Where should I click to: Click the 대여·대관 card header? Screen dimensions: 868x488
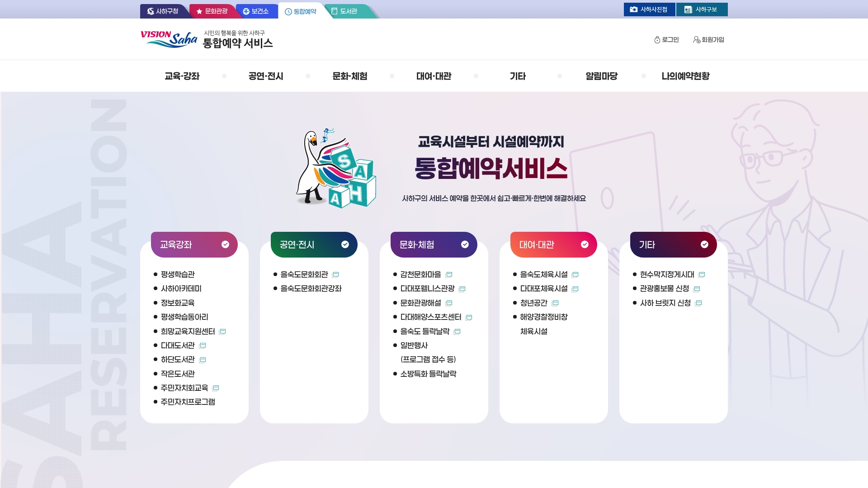(554, 244)
